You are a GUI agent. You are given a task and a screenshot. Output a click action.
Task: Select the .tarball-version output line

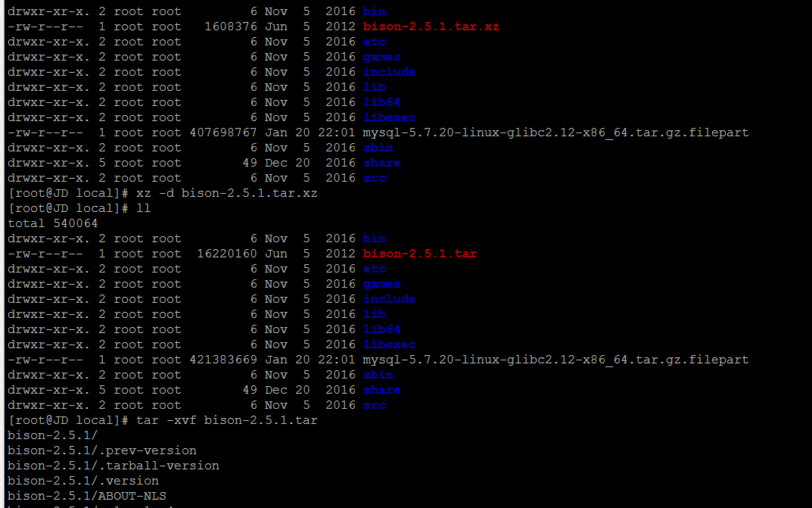pyautogui.click(x=112, y=466)
